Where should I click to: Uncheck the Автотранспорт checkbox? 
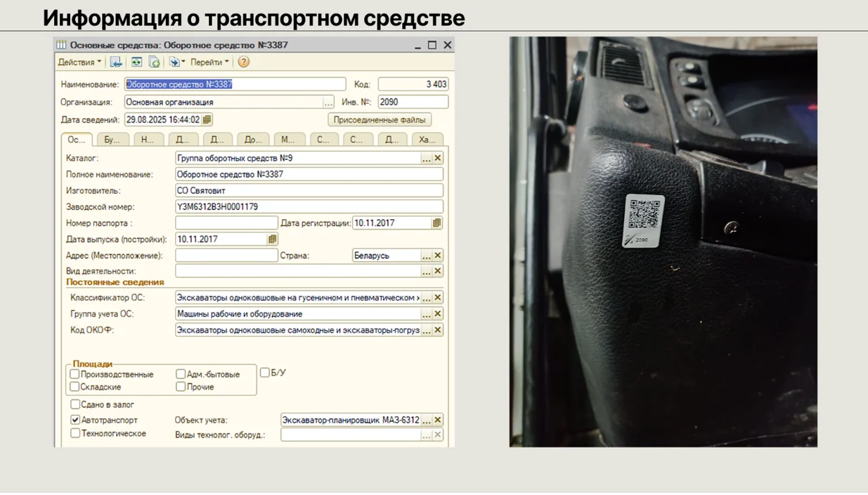click(75, 418)
